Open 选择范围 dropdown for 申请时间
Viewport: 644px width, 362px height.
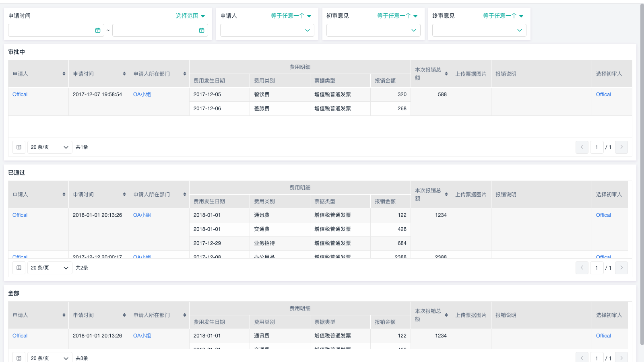pos(190,16)
